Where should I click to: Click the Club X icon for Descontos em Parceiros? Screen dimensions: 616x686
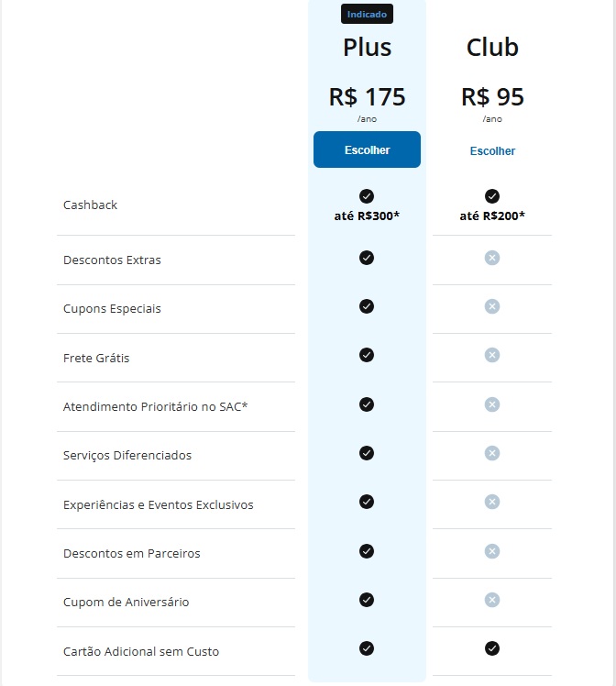click(492, 551)
